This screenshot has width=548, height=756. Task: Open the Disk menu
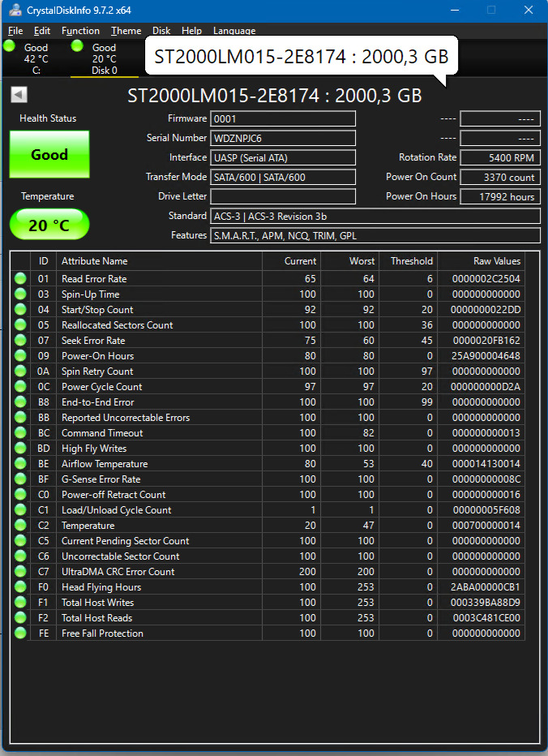click(x=161, y=31)
